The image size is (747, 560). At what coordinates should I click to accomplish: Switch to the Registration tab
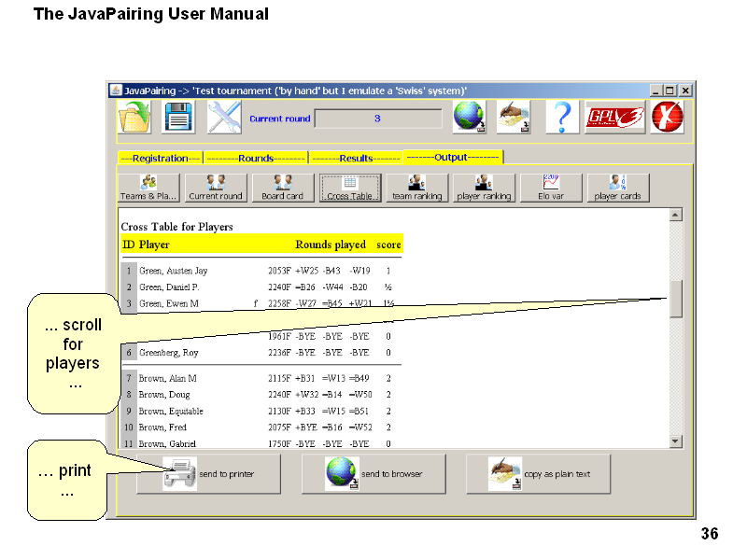click(161, 159)
